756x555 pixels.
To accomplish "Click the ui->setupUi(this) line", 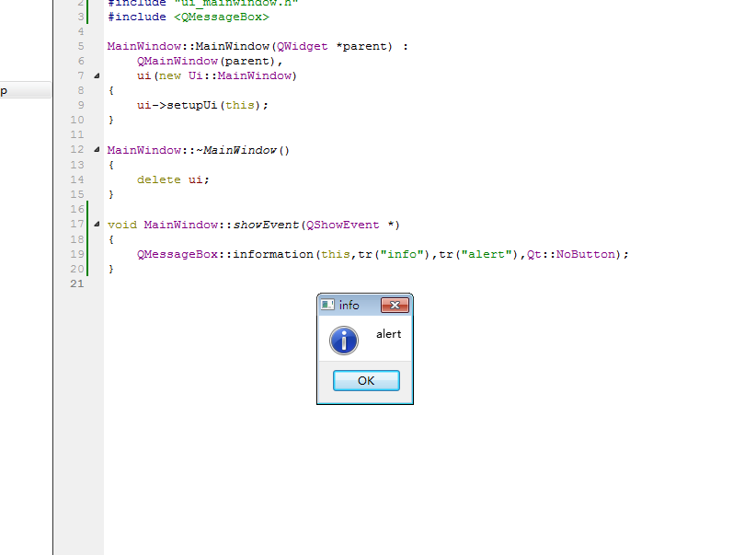I will coord(202,105).
